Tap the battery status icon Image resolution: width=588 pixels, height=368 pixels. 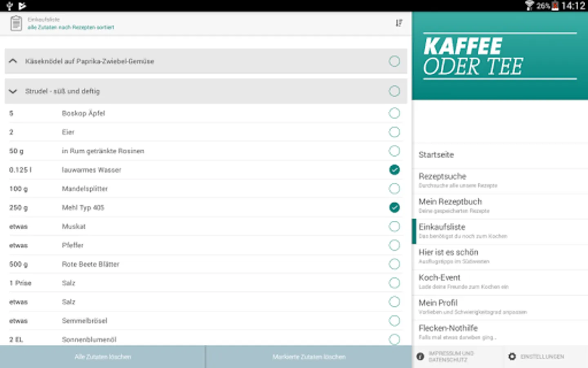click(555, 6)
